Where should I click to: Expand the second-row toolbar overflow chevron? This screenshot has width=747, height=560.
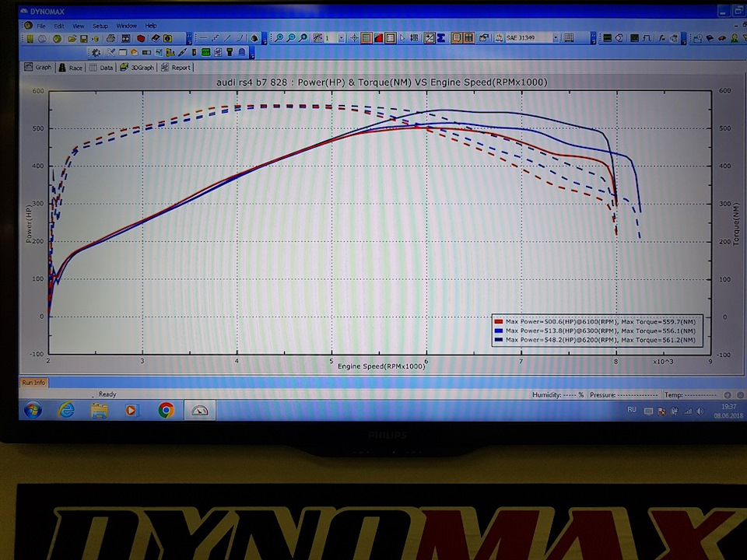point(252,53)
